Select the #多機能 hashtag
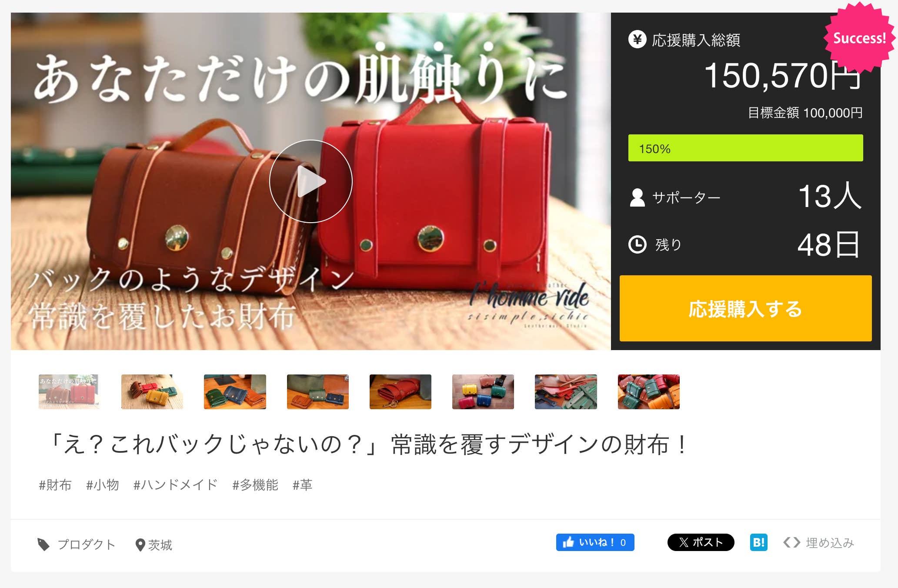The width and height of the screenshot is (898, 588). [x=255, y=485]
